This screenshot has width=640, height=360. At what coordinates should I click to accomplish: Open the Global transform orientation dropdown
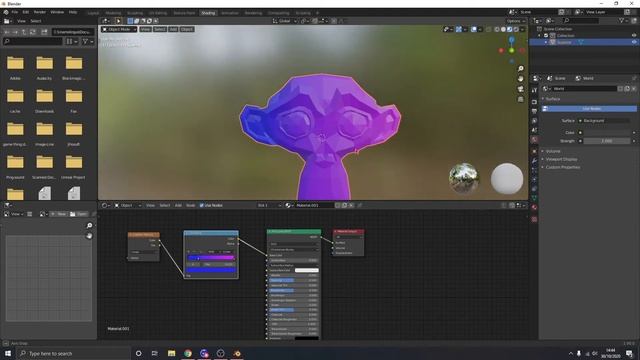pos(285,21)
